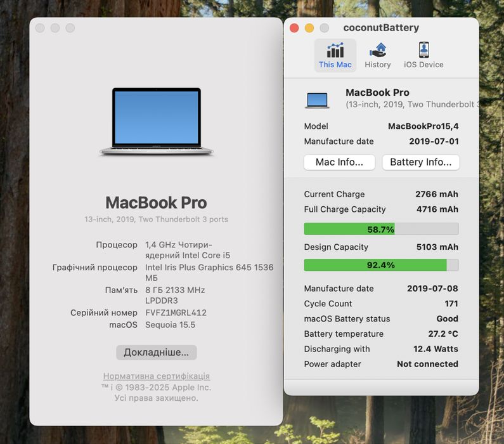Image resolution: width=504 pixels, height=444 pixels.
Task: Minimize the coconutBattery window
Action: coord(309,28)
